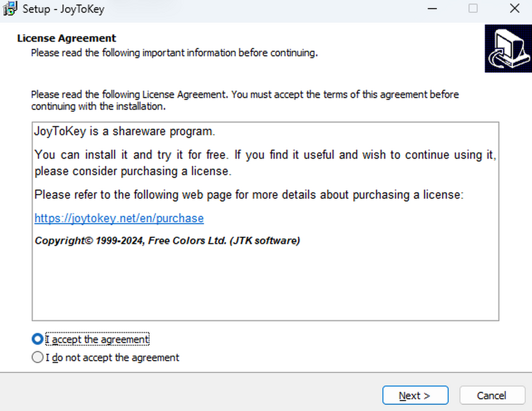Click the 'Setup - JoyToKey' title bar text
Viewport: 532px width, 411px height.
[x=64, y=9]
